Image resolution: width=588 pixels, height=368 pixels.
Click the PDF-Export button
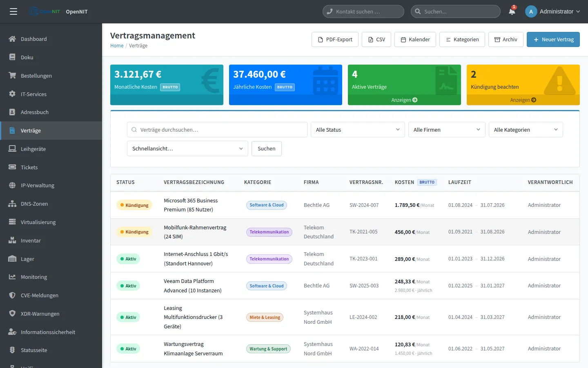tap(335, 39)
